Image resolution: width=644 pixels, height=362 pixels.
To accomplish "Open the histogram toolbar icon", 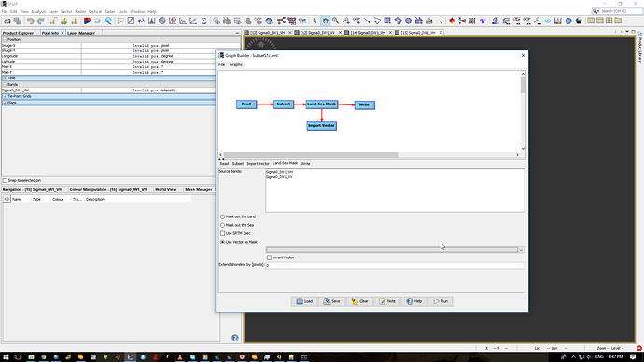I will coord(151,21).
